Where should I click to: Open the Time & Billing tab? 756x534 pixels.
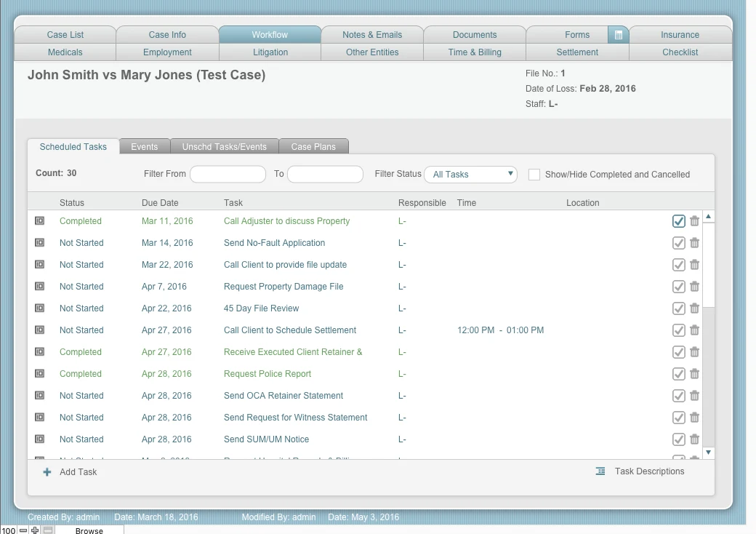click(475, 52)
